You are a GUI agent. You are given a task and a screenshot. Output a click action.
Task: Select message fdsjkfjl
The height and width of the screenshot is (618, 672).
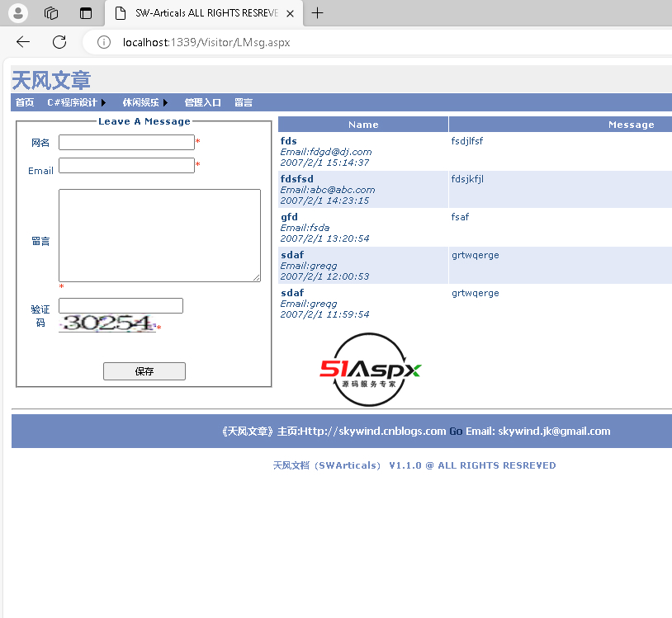coord(467,178)
